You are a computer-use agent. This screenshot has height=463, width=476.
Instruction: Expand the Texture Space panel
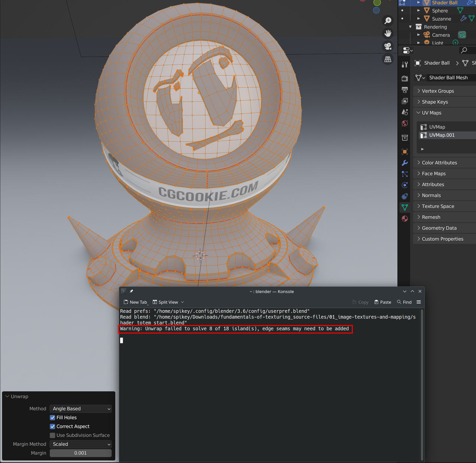(x=419, y=206)
